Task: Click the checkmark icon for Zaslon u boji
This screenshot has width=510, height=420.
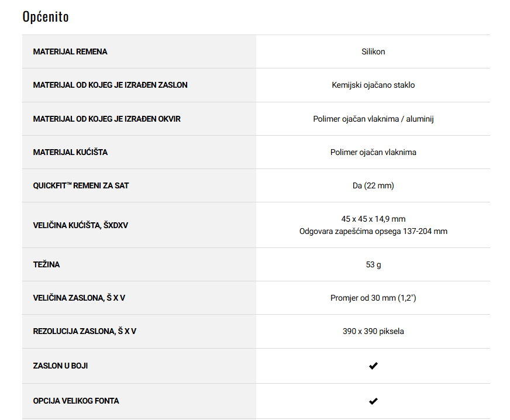Action: (x=373, y=366)
